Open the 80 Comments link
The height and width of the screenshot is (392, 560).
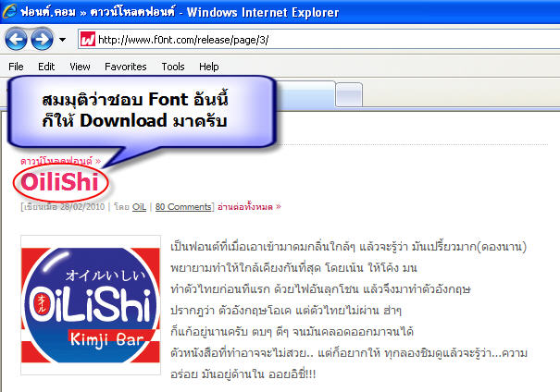(x=182, y=207)
